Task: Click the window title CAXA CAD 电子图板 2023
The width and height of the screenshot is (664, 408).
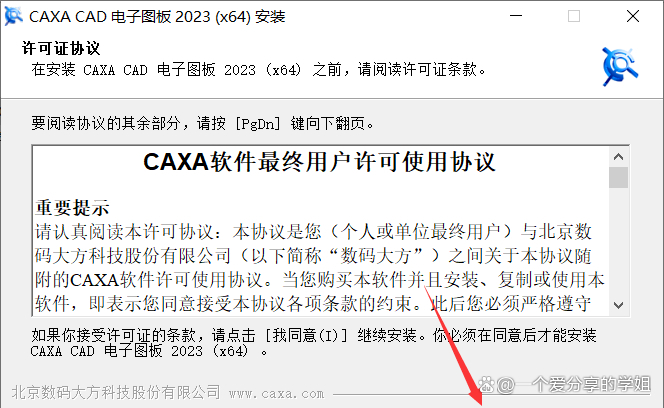Action: 157,17
